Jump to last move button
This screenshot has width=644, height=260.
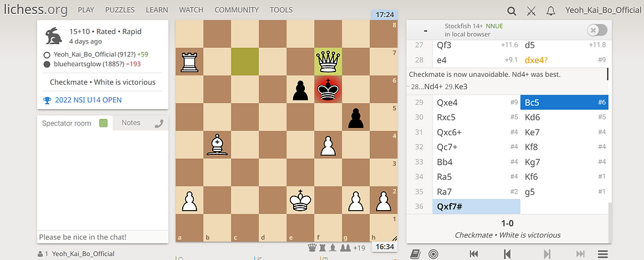tap(580, 254)
